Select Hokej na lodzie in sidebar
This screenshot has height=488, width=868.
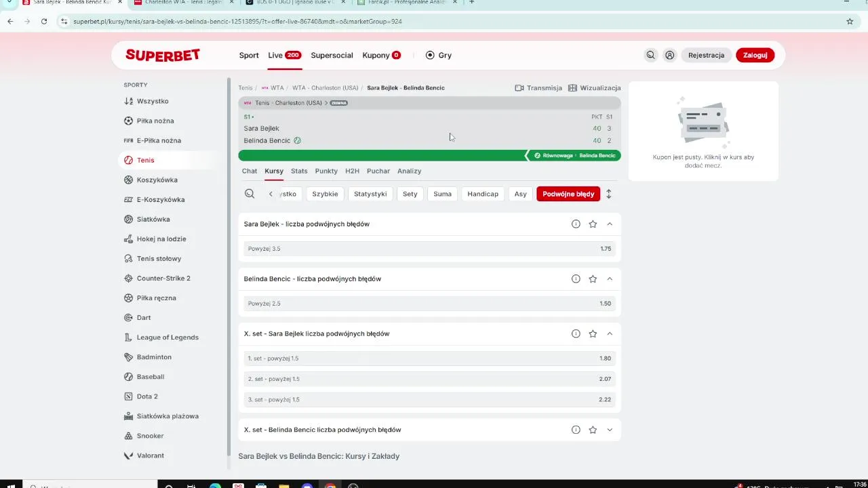[x=161, y=239]
